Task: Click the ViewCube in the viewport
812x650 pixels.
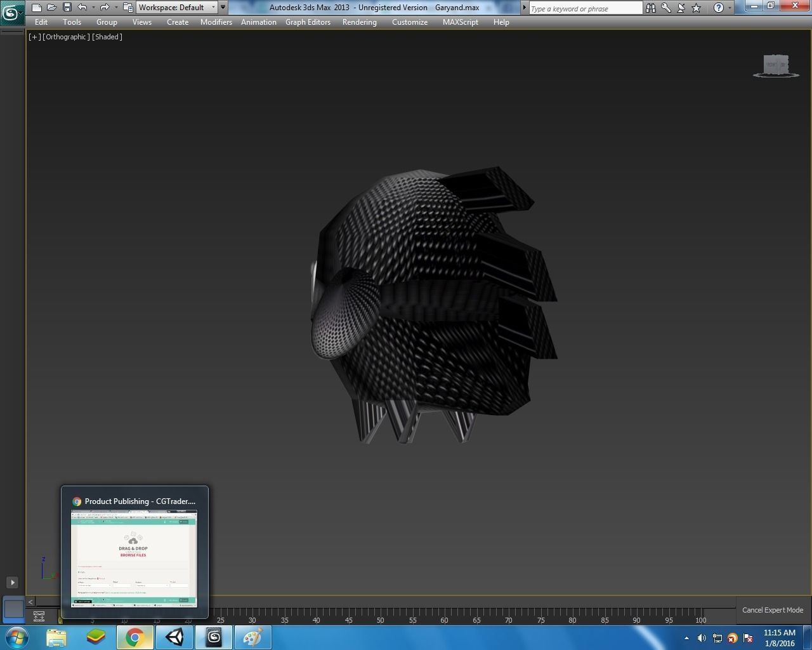Action: point(776,65)
